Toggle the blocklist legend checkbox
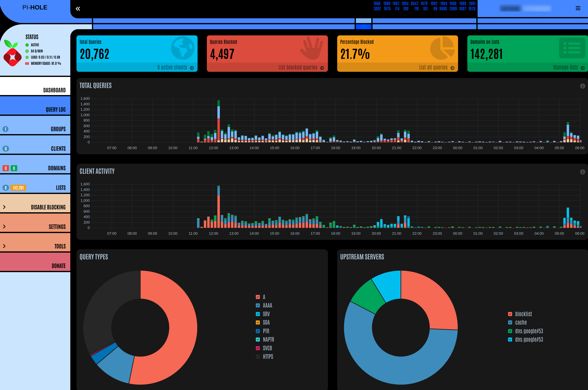 pos(510,314)
